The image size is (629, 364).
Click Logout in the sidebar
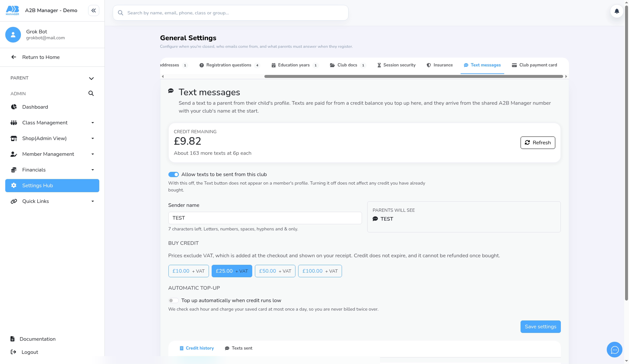(x=29, y=352)
